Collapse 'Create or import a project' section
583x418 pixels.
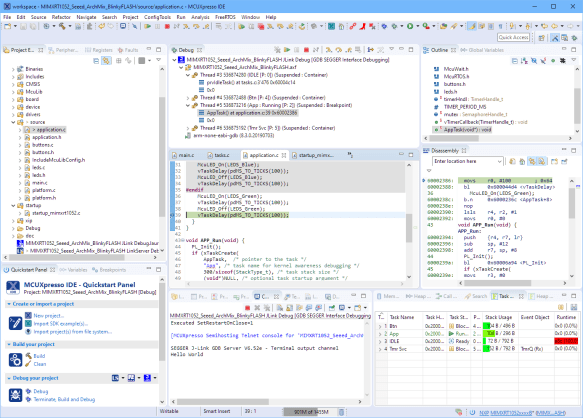[9, 304]
